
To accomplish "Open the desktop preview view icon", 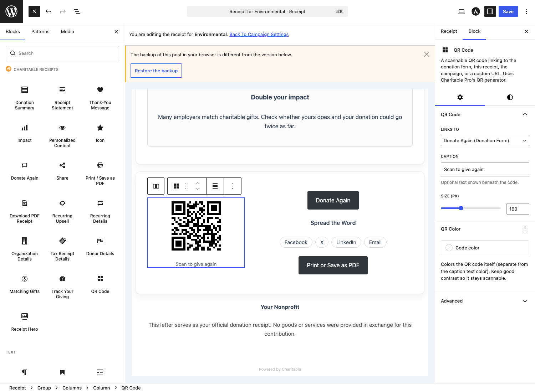I will pos(462,11).
